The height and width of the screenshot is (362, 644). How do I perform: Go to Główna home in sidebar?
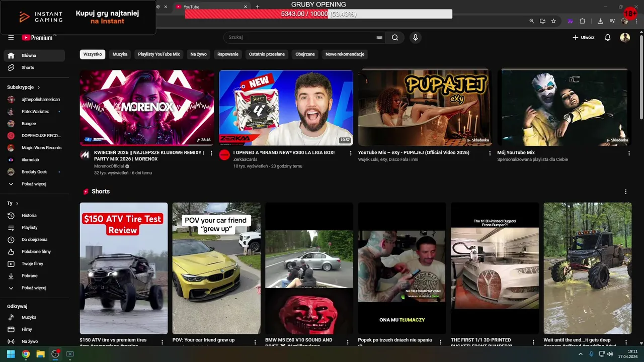pyautogui.click(x=34, y=55)
